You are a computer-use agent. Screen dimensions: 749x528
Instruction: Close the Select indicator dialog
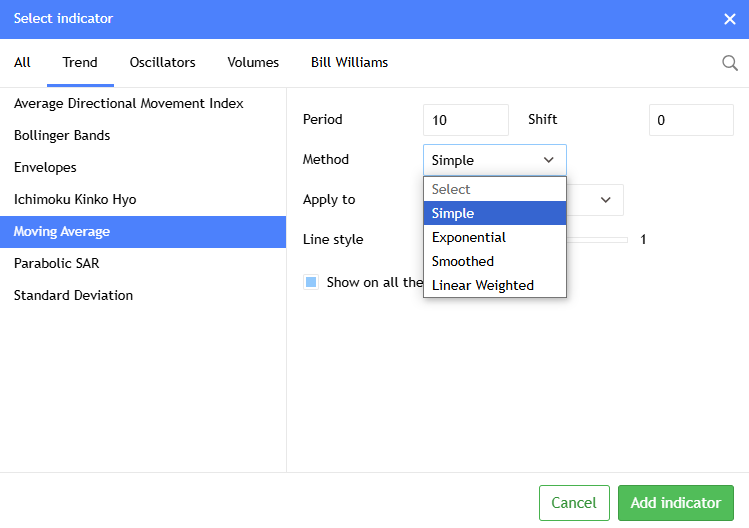(729, 19)
